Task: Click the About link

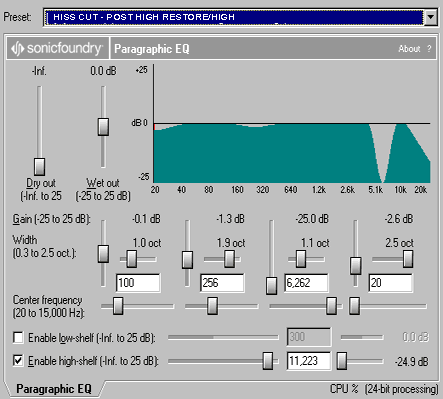Action: click(409, 49)
